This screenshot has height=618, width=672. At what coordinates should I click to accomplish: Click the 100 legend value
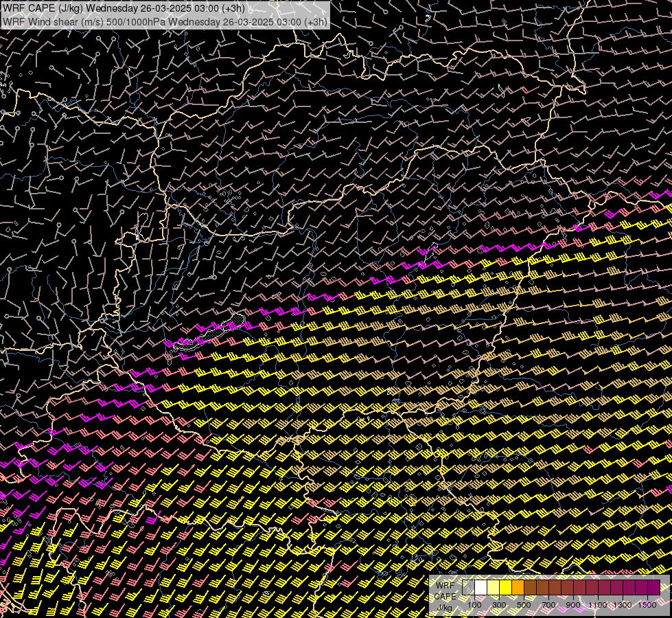pyautogui.click(x=474, y=605)
